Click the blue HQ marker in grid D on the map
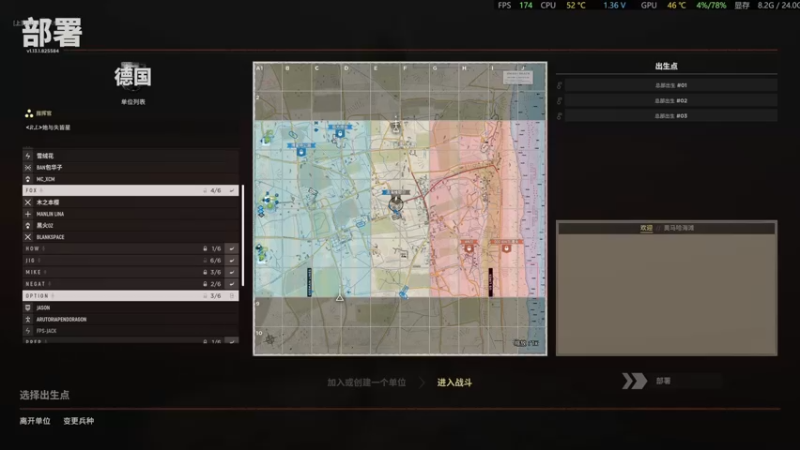This screenshot has height=450, width=800. pyautogui.click(x=340, y=133)
